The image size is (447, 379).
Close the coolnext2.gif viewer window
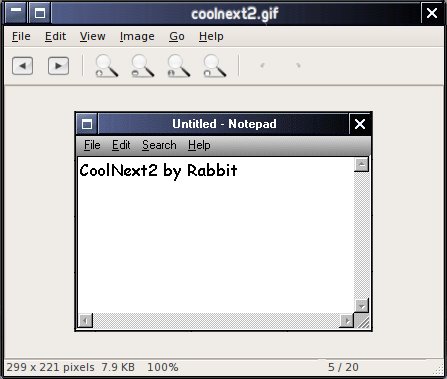tap(432, 13)
